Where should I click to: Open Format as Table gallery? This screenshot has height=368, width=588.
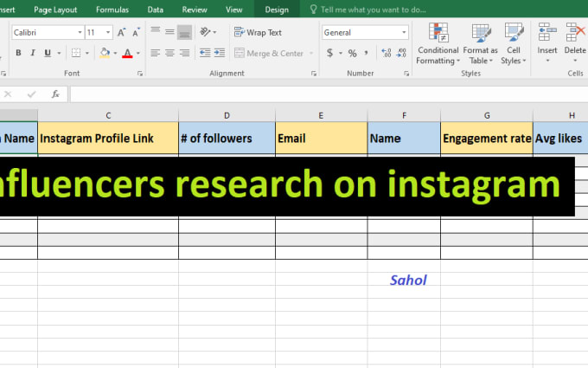tap(481, 43)
